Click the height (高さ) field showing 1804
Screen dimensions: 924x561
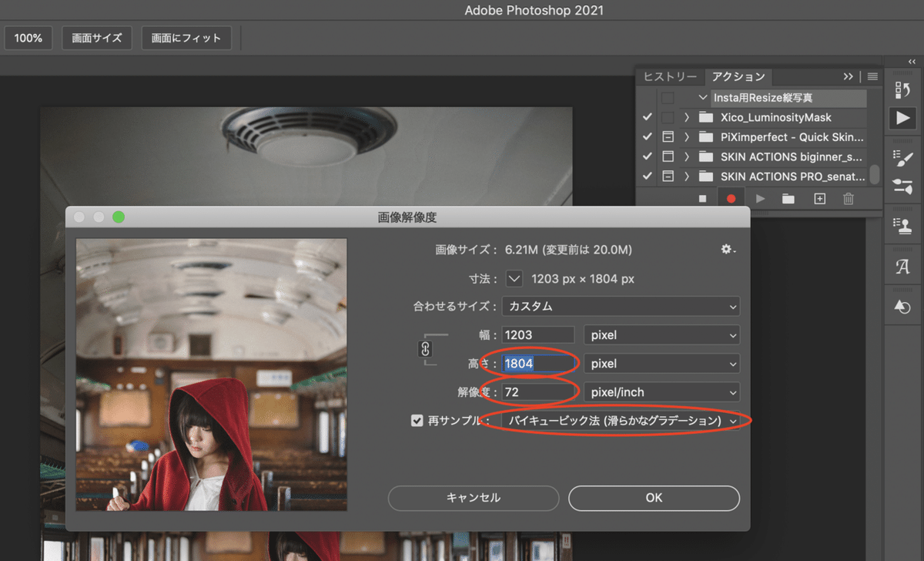click(x=538, y=364)
